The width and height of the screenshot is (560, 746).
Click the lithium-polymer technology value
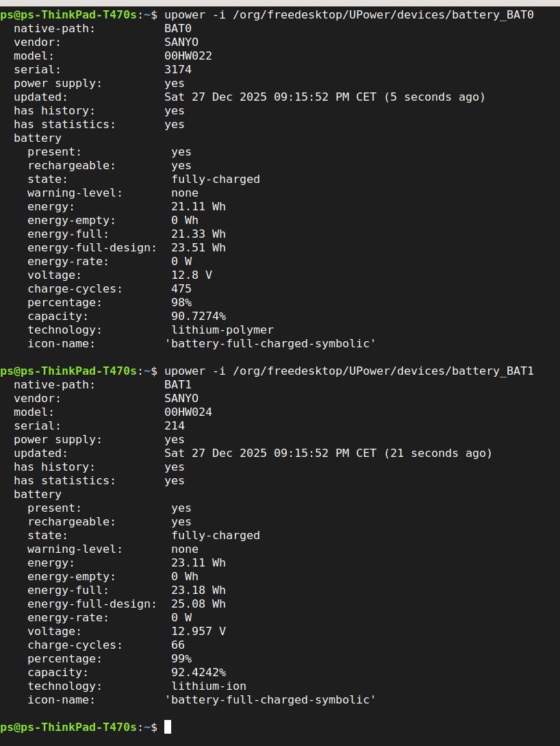point(222,330)
